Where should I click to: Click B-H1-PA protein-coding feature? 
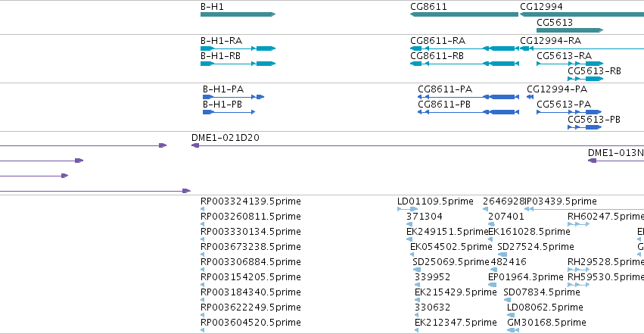point(233,97)
